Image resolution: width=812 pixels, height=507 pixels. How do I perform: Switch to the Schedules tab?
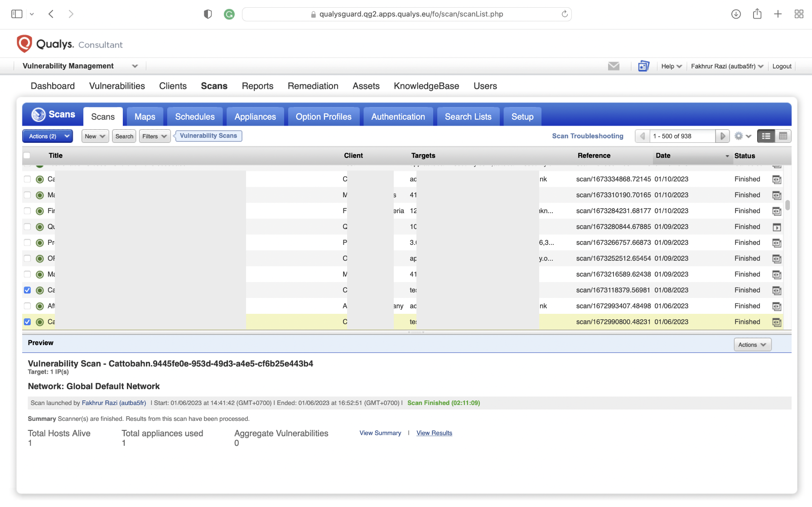[x=195, y=117]
